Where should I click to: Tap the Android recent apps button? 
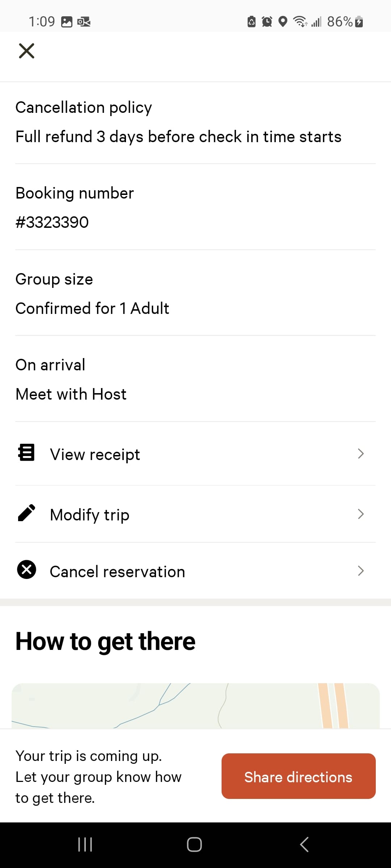click(85, 844)
